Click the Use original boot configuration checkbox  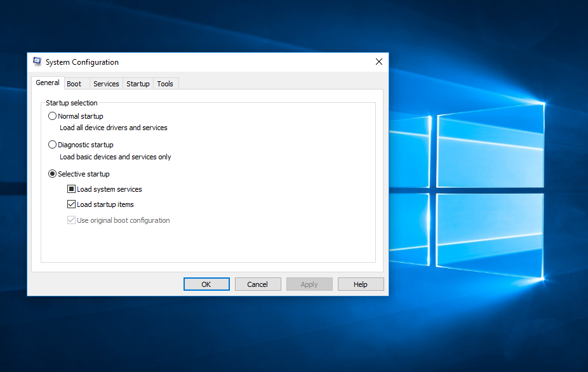(x=71, y=220)
